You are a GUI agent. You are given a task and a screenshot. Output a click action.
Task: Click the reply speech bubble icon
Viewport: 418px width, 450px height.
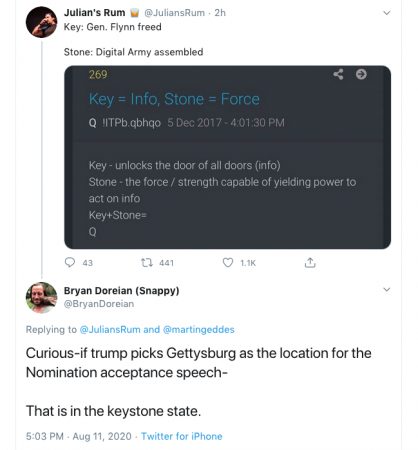(70, 263)
